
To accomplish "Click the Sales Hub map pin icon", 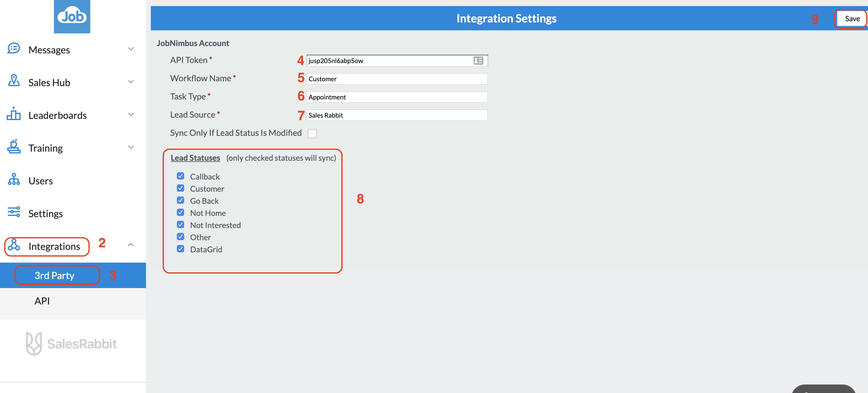I will coord(14,81).
